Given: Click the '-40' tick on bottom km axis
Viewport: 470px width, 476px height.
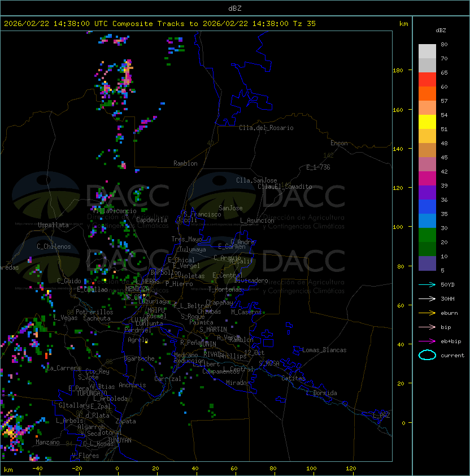Looking at the screenshot, I should [38, 469].
